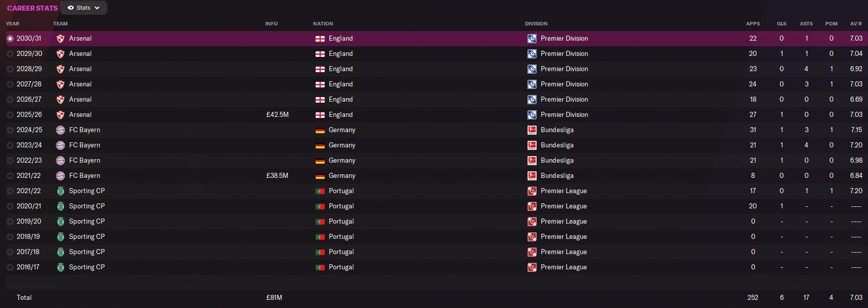
Task: Click Portugal flag in 2019/20 row
Action: (320, 222)
